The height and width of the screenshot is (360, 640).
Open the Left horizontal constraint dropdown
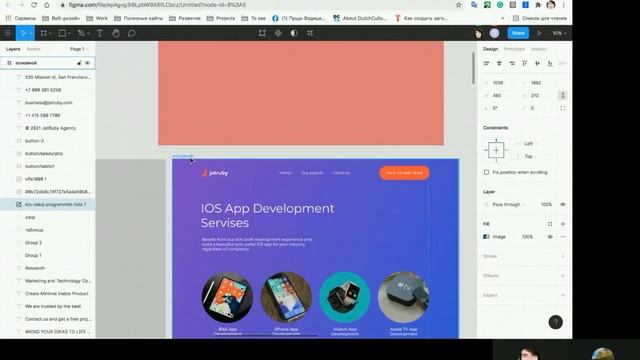(x=531, y=144)
